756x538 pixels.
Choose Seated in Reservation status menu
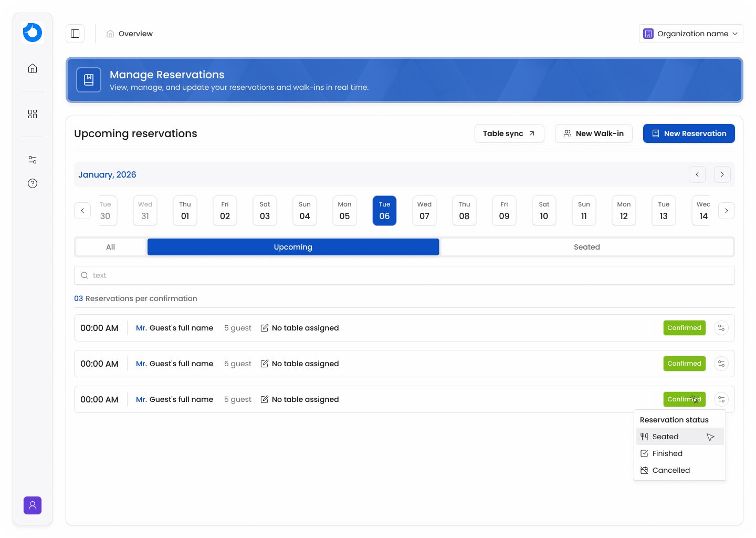[x=680, y=437]
